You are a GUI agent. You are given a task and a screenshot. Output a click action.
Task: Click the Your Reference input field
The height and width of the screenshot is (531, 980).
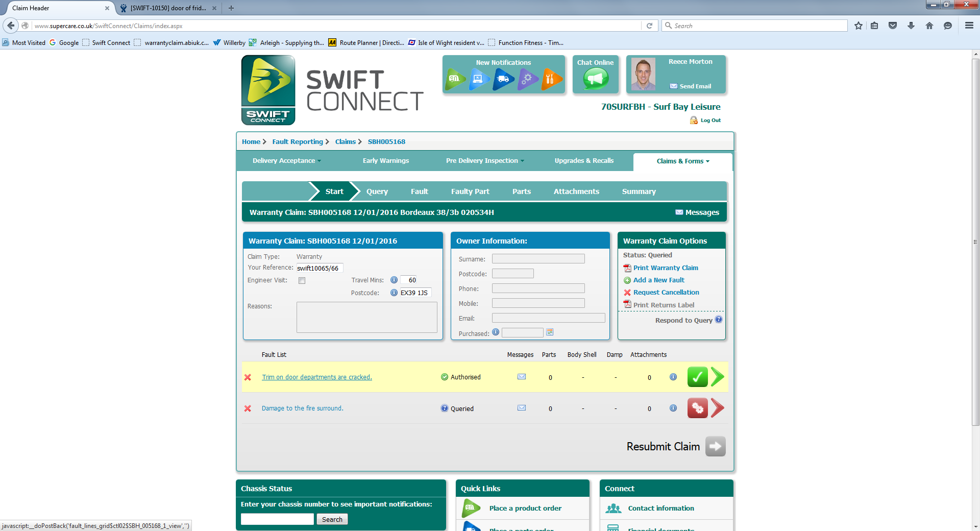320,268
